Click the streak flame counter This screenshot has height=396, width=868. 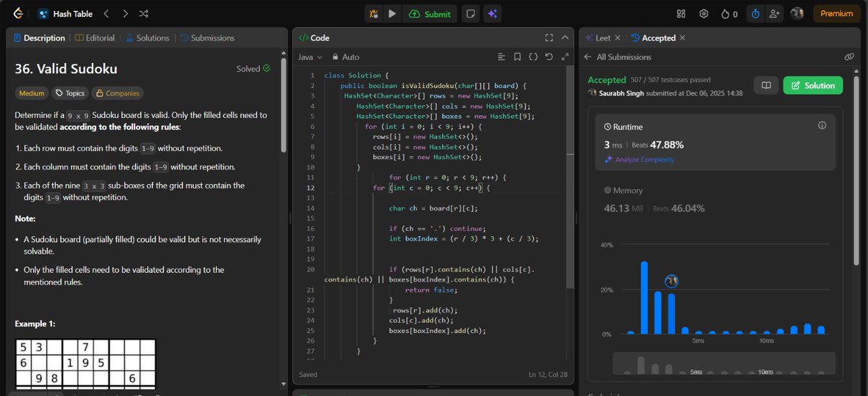coord(730,13)
